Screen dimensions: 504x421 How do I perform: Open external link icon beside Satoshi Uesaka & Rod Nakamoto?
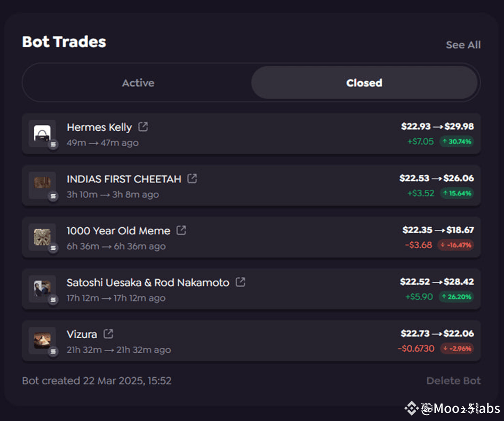tap(241, 282)
